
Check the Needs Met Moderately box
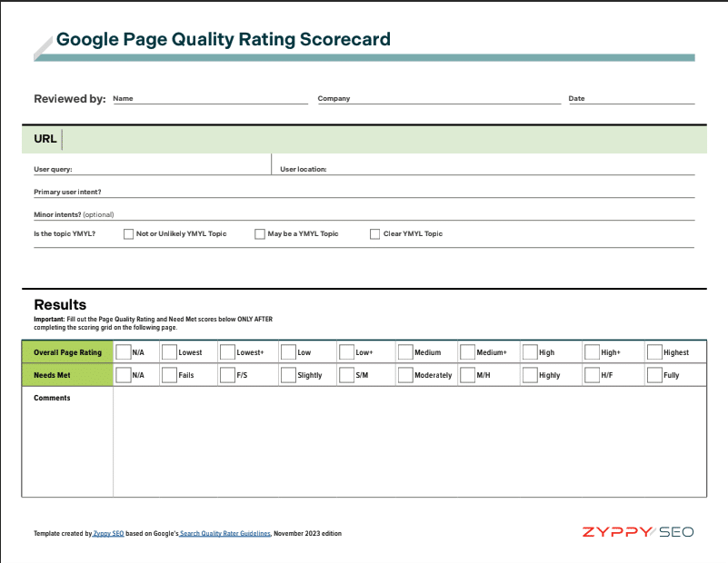coord(404,375)
